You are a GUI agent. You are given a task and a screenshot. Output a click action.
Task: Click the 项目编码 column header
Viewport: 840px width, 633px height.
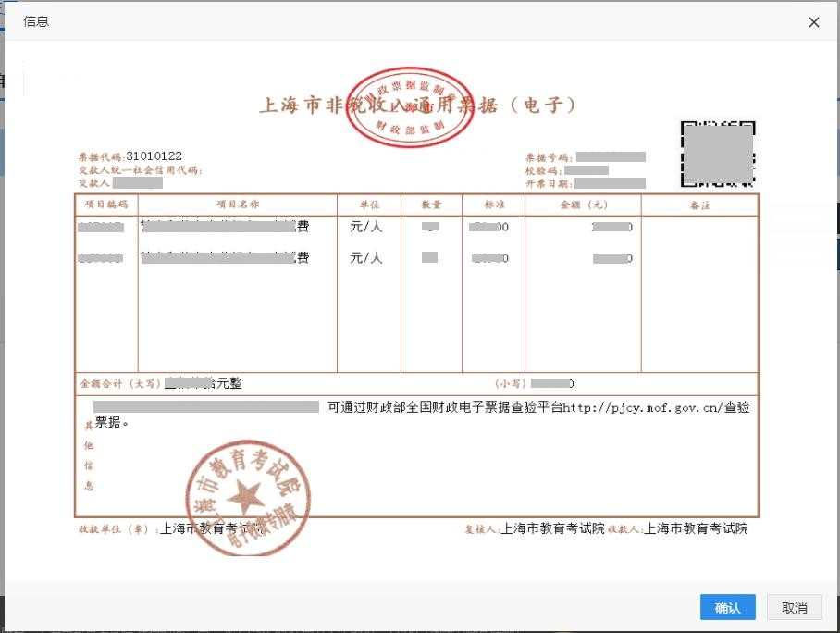pyautogui.click(x=106, y=205)
